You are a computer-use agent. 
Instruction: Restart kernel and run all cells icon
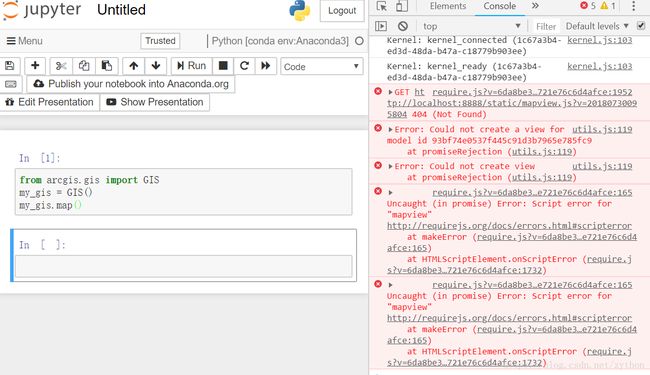[266, 66]
